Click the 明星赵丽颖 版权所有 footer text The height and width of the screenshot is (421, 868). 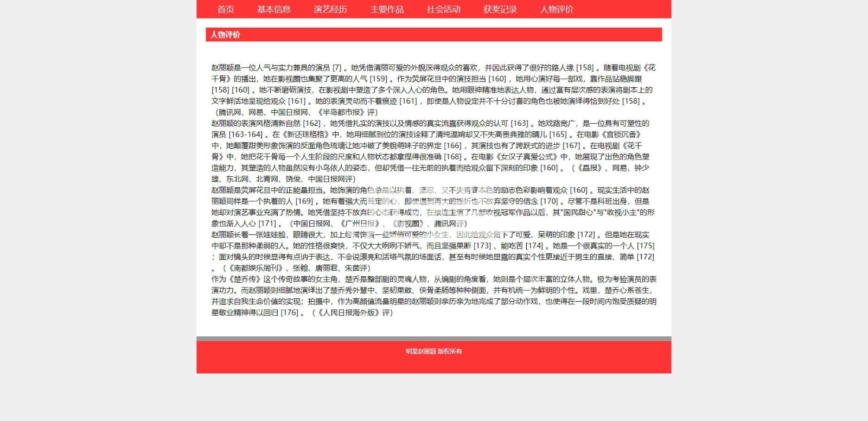point(433,352)
